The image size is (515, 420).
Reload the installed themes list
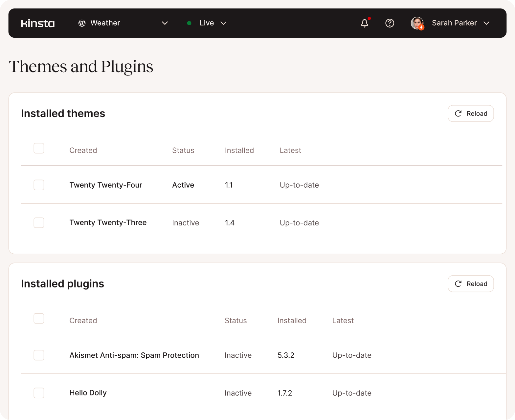[471, 114]
